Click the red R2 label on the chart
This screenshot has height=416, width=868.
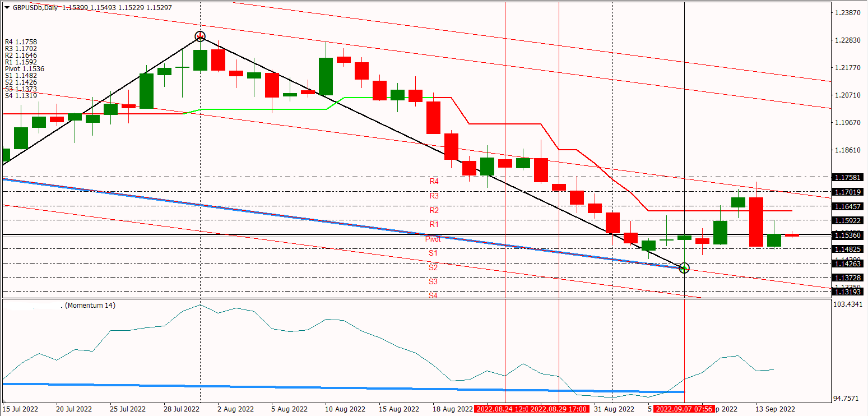(434, 211)
